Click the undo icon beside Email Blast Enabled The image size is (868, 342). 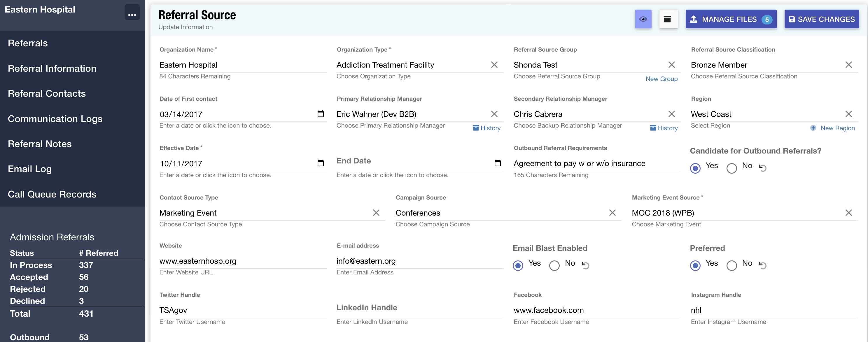coord(586,265)
